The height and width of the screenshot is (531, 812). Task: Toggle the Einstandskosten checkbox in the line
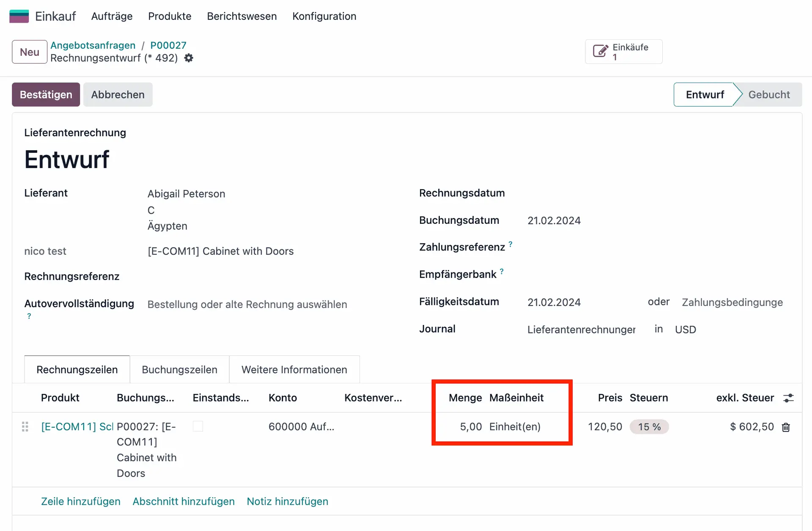pos(198,426)
